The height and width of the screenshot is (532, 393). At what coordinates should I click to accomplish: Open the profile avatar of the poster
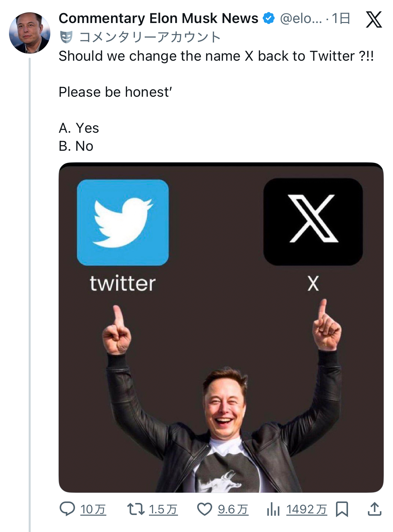coord(30,33)
